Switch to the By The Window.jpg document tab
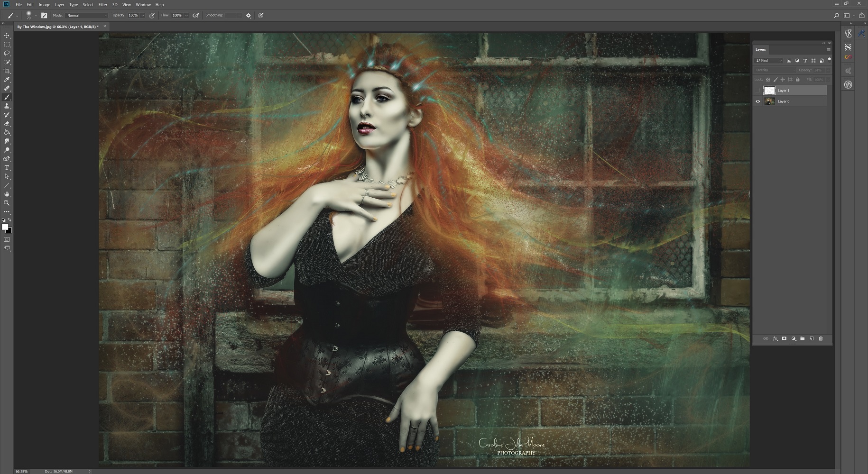Screen dimensions: 868x474 pos(58,27)
